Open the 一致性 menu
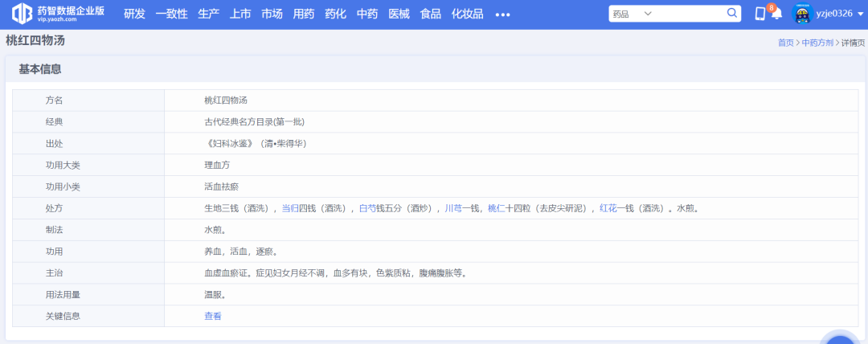 coord(172,14)
